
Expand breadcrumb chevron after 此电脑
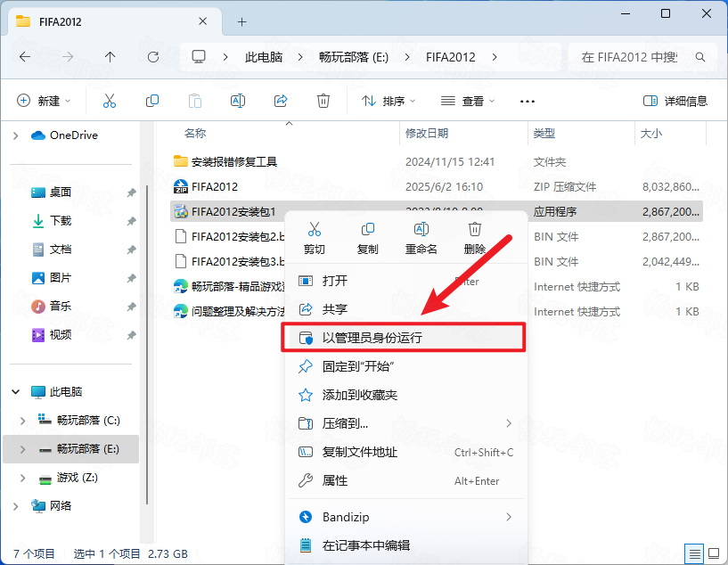coord(300,57)
